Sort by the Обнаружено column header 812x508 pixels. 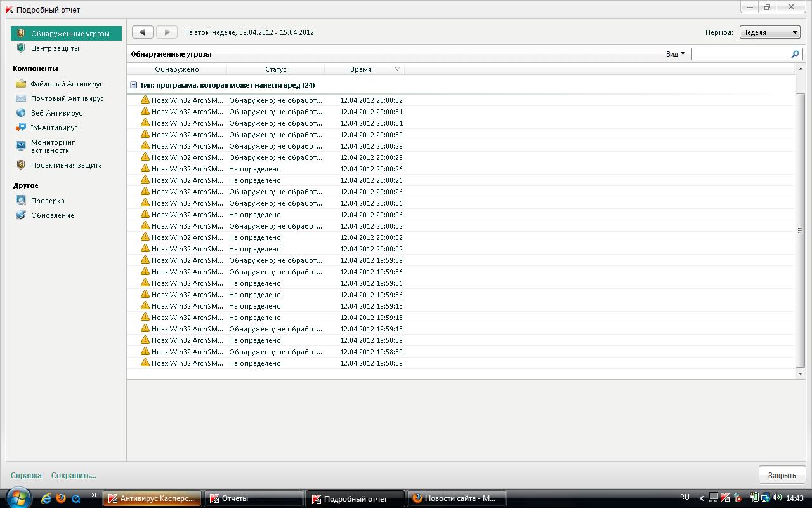click(176, 69)
